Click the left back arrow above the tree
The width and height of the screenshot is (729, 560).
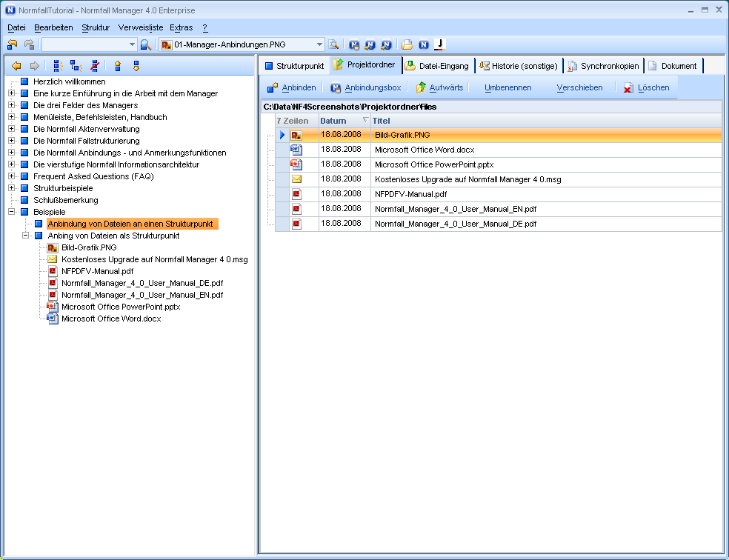coord(16,66)
